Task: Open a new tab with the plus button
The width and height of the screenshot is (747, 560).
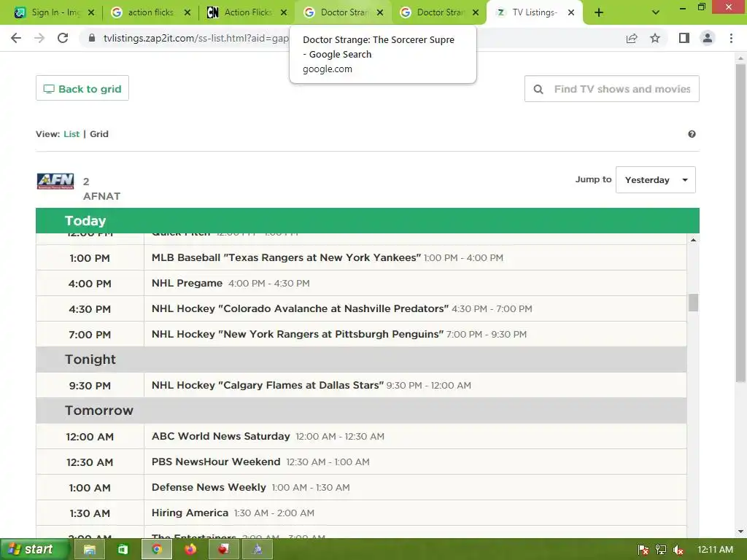Action: tap(599, 13)
